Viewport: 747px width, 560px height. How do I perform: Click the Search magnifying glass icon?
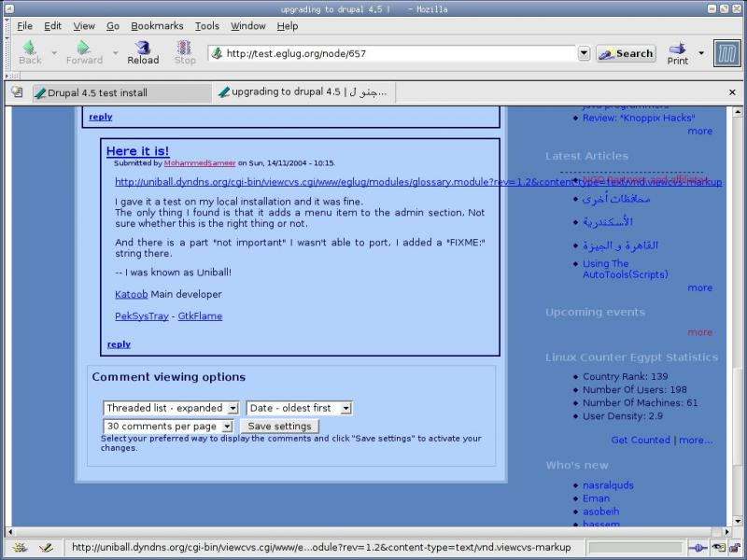point(607,53)
